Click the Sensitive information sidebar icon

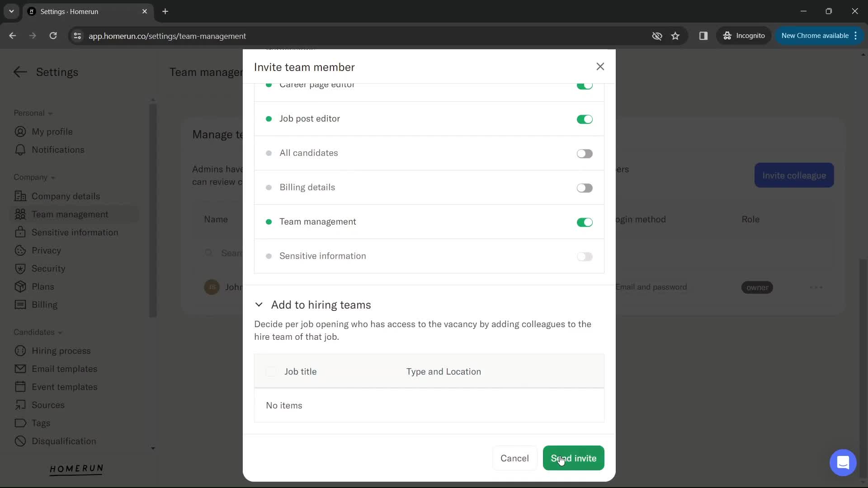[x=20, y=232]
